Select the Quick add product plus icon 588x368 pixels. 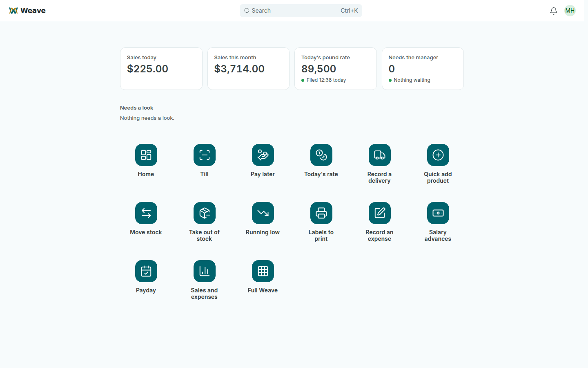tap(438, 155)
